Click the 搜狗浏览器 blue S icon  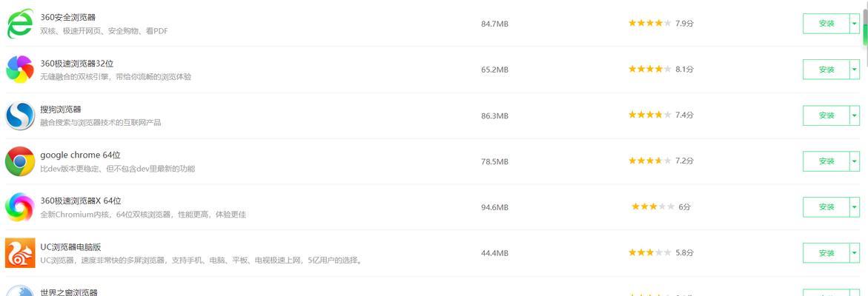[x=20, y=115]
